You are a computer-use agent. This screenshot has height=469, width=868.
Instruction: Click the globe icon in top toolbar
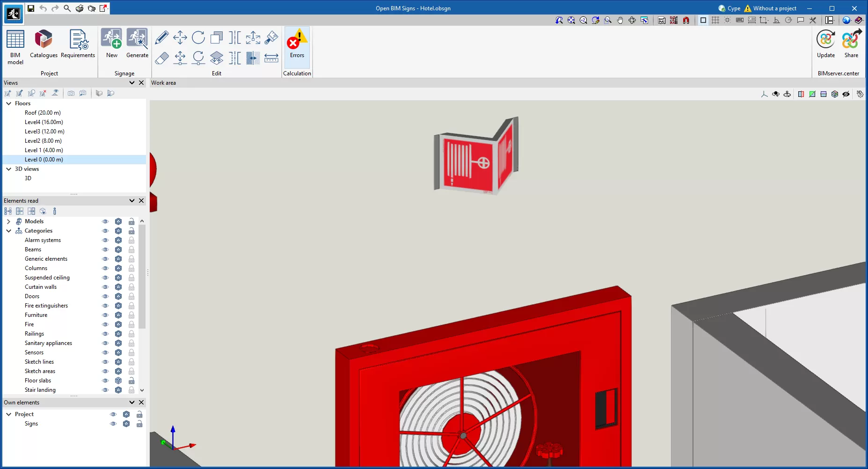point(846,20)
